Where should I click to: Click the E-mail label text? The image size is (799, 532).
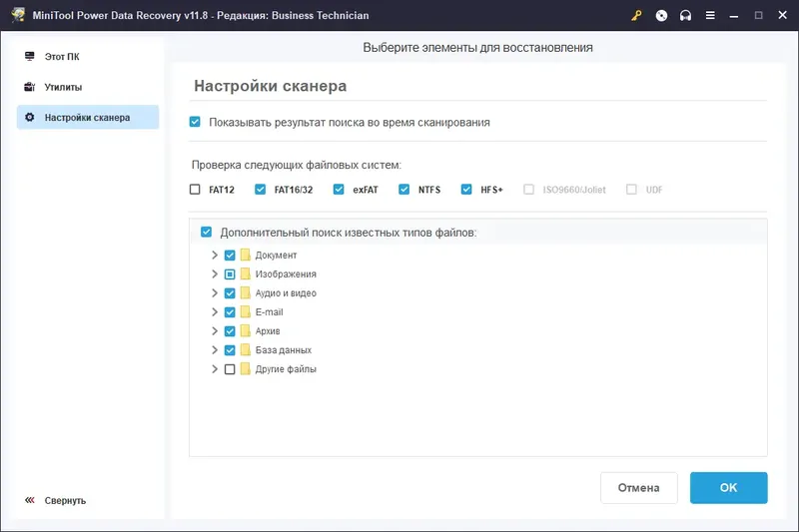click(x=269, y=312)
